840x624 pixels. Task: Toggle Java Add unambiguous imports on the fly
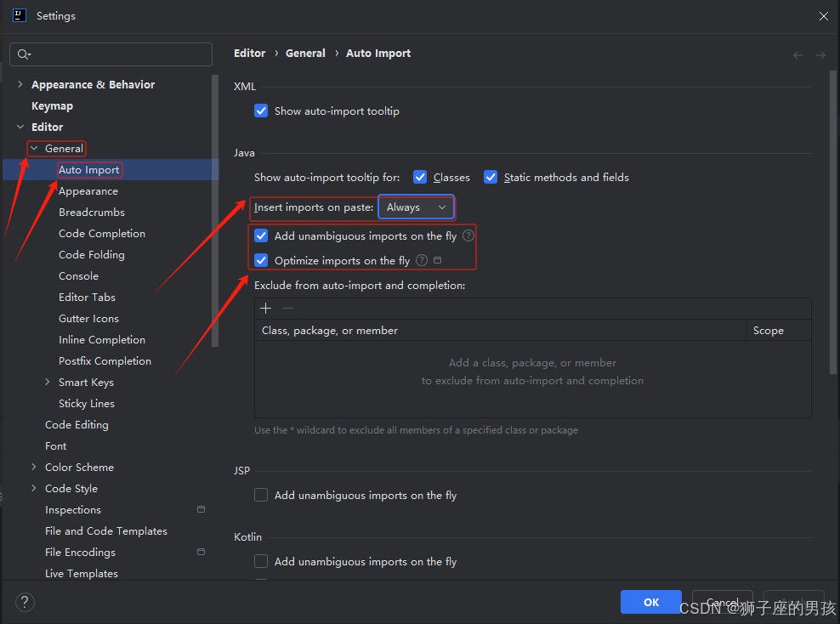(x=261, y=235)
